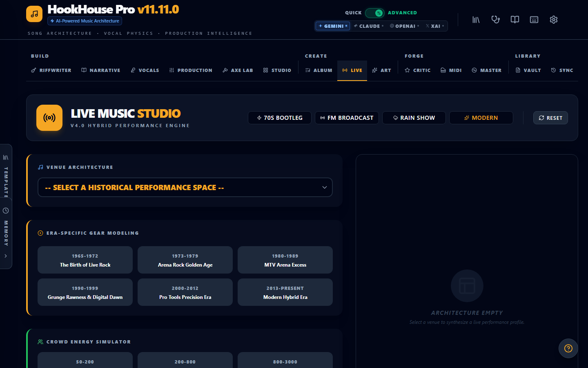Click the HookHouse Pro music note logo
The width and height of the screenshot is (588, 368).
[34, 13]
